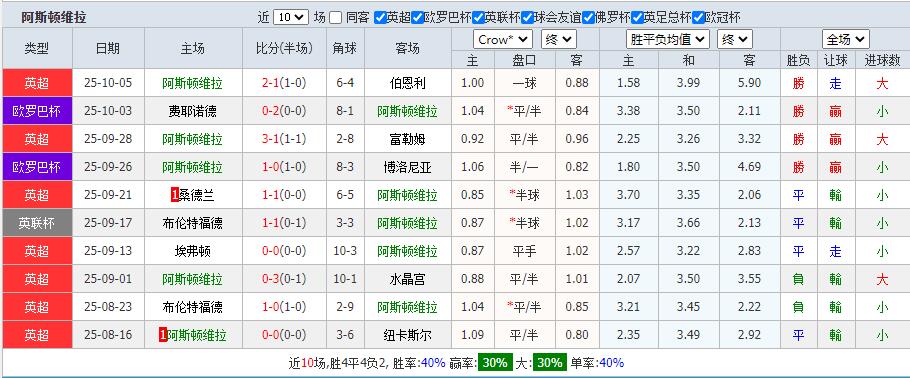Click draw odds 3.66 for 25-09-17 match

click(x=688, y=223)
